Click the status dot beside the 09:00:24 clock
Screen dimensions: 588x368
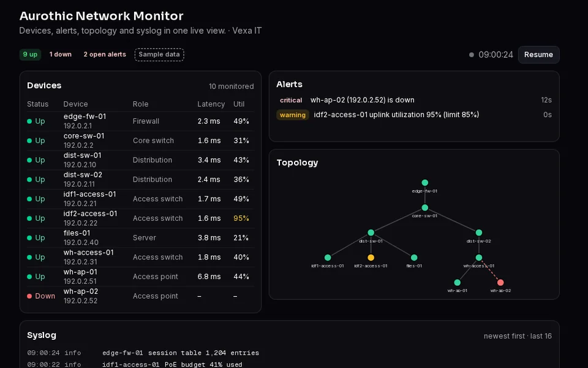click(x=472, y=55)
